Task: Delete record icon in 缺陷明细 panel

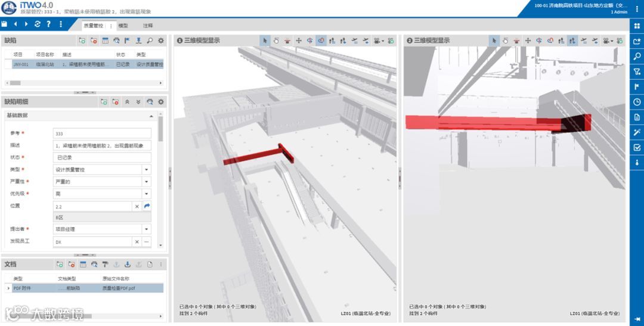Action: tap(116, 102)
